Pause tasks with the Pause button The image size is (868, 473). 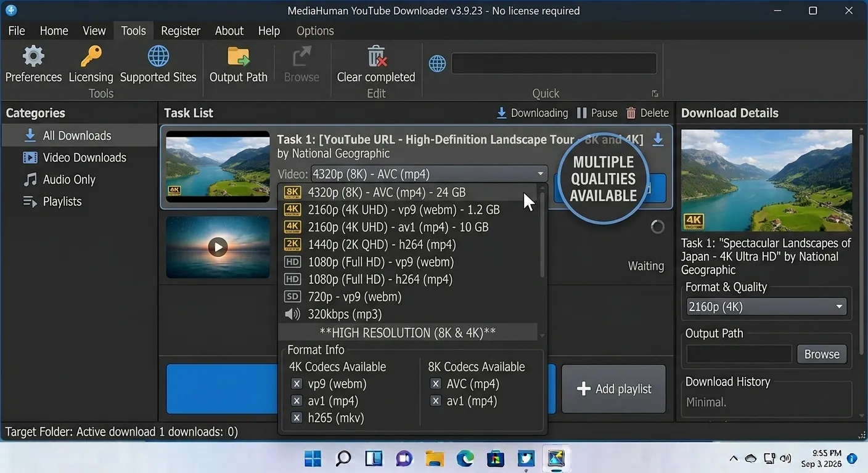coord(597,113)
